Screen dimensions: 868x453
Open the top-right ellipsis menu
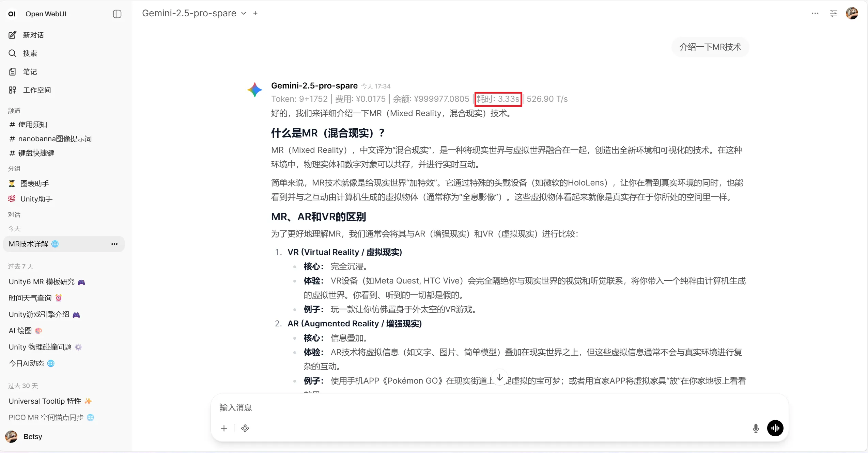coord(815,13)
